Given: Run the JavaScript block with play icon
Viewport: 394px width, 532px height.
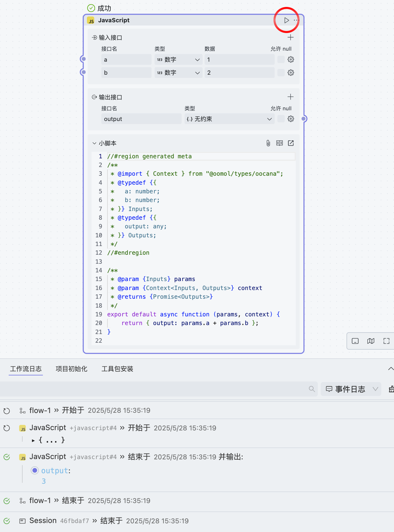Looking at the screenshot, I should pos(286,20).
